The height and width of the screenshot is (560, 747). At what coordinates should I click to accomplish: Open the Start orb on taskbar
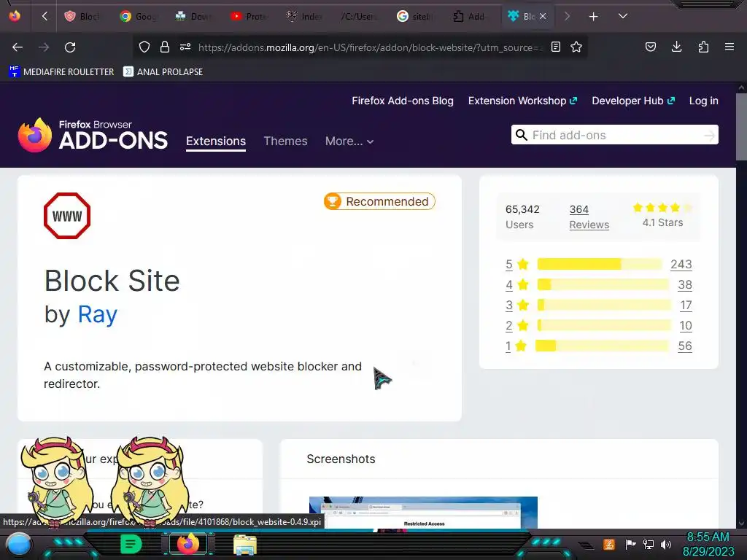(19, 544)
